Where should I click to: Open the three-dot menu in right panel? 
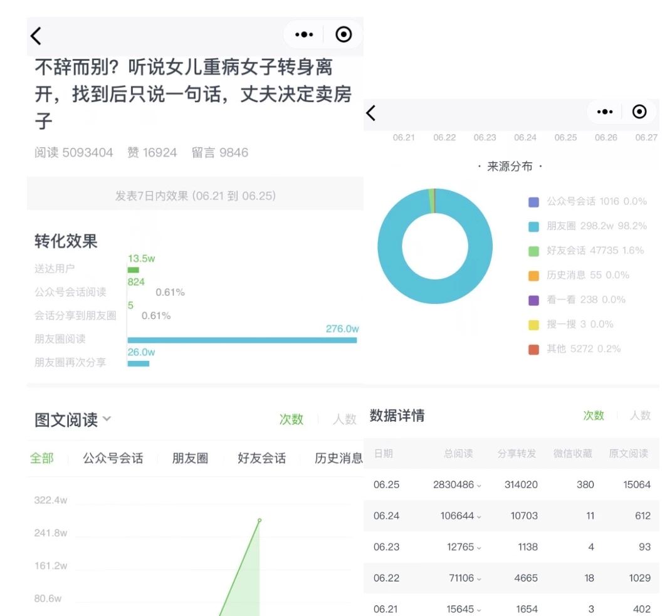605,112
